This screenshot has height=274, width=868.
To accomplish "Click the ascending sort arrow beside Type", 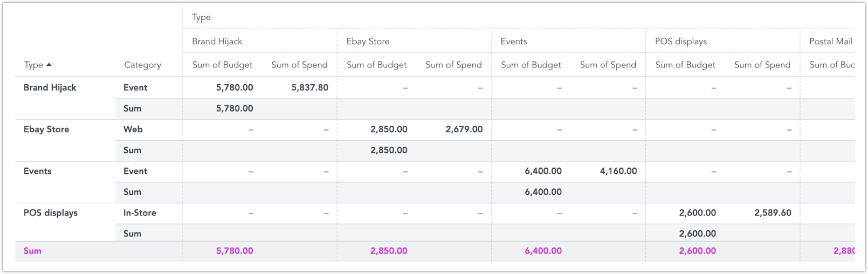I will coord(49,64).
